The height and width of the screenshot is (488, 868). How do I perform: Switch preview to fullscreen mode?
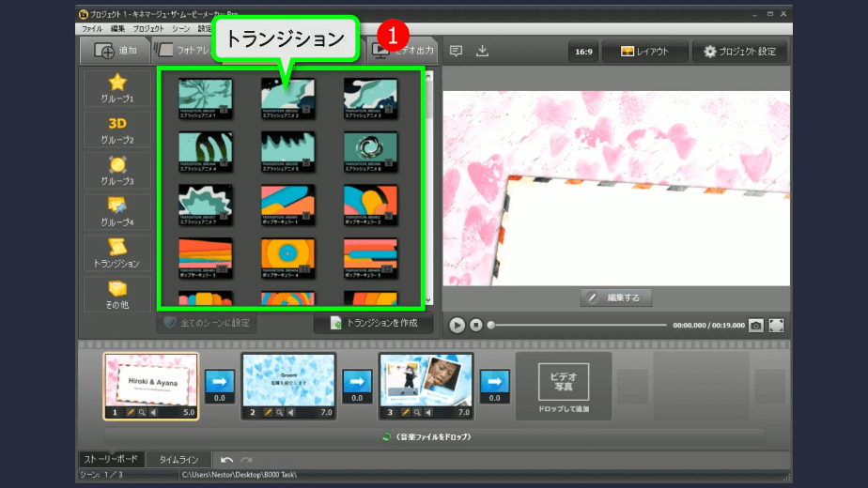[777, 325]
